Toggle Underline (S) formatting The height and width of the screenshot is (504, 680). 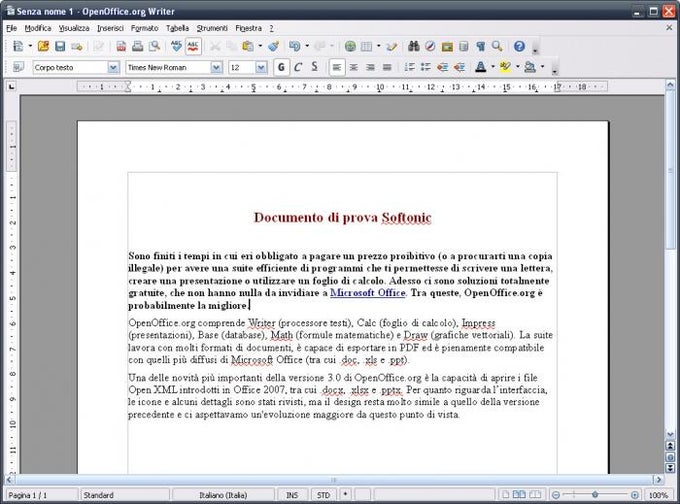(x=315, y=67)
